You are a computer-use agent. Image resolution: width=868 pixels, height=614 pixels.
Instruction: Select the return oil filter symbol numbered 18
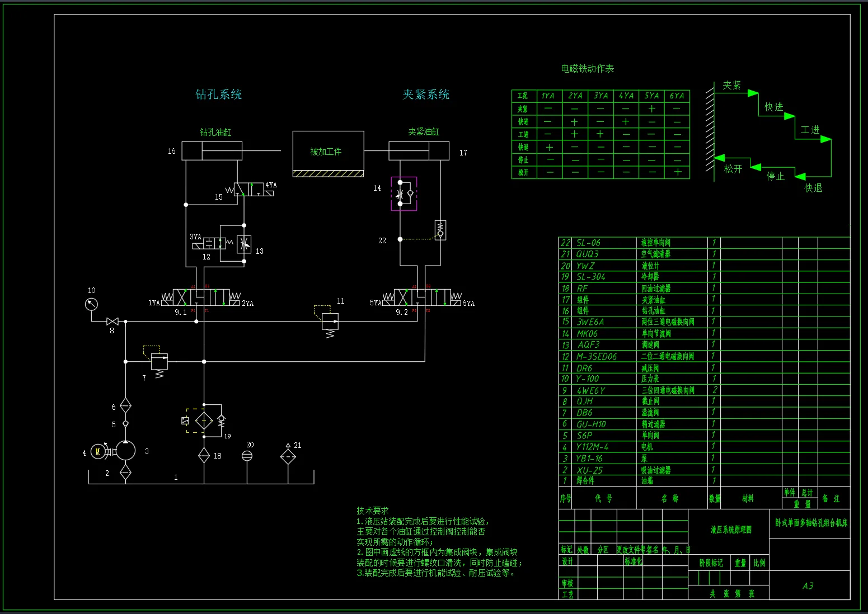204,456
